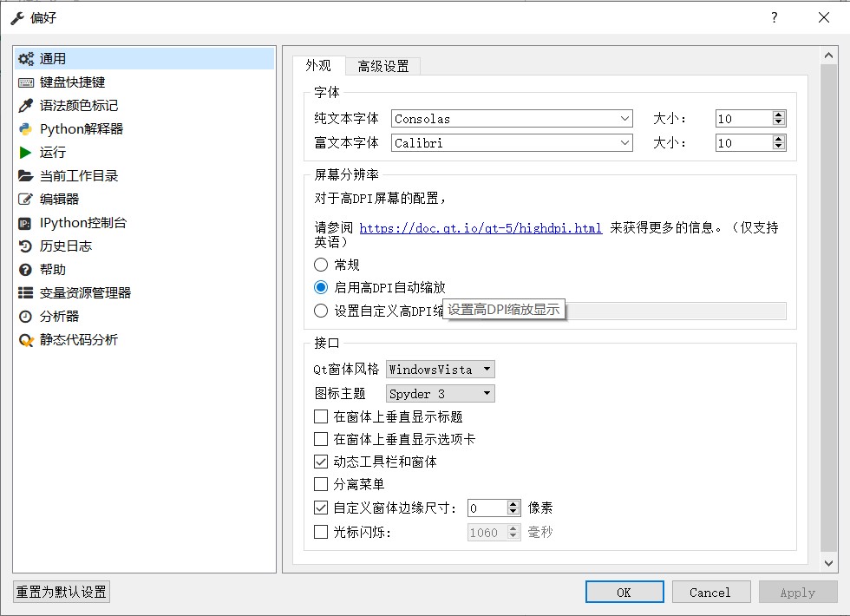Viewport: 850px width, 616px height.
Task: Open 键盘快捷键 settings page
Action: tap(144, 82)
